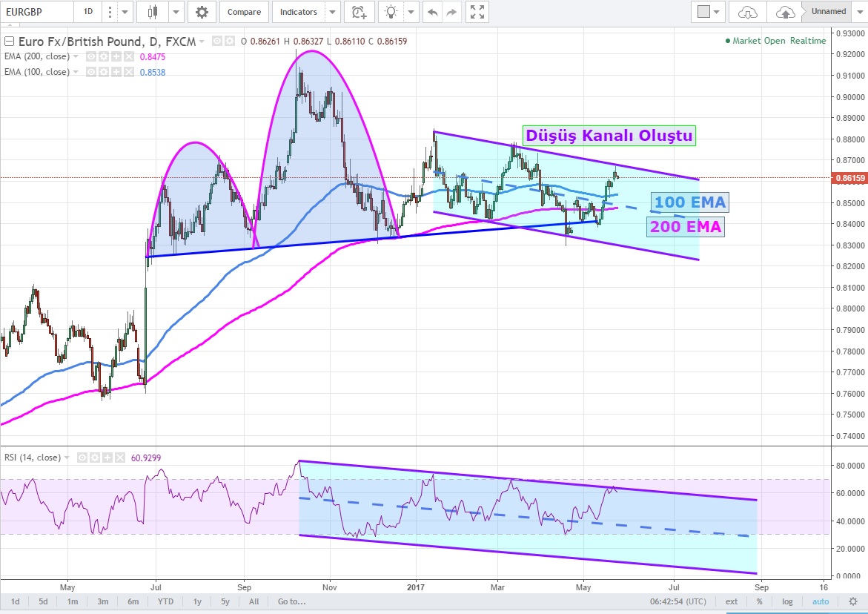Image resolution: width=868 pixels, height=614 pixels.
Task: Click the Compare button
Action: click(x=244, y=12)
